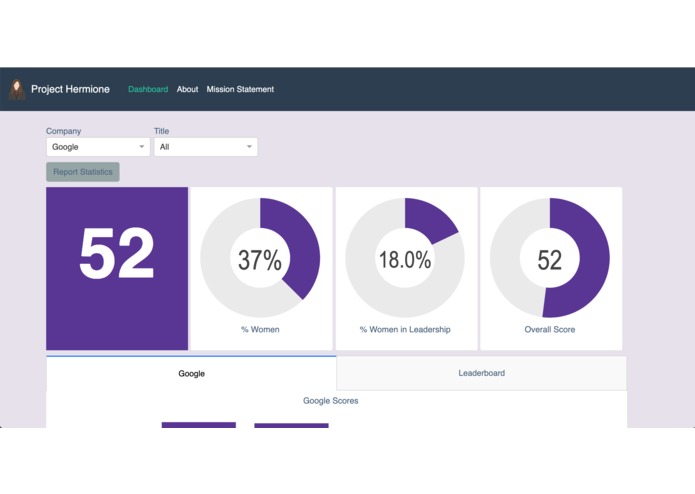Screen dimensions: 695x494
Task: Expand the Company dropdown showing Google
Action: (x=98, y=147)
